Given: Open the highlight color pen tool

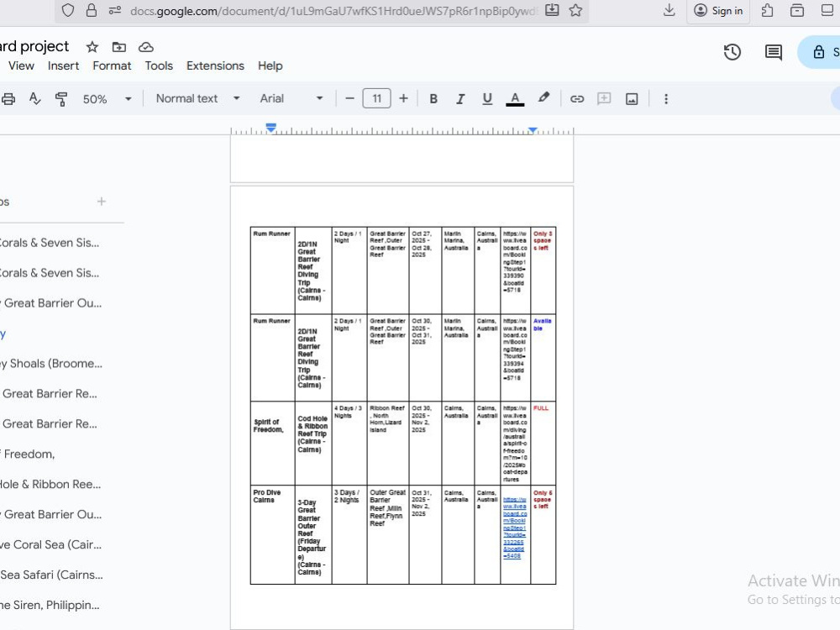Looking at the screenshot, I should coord(543,98).
